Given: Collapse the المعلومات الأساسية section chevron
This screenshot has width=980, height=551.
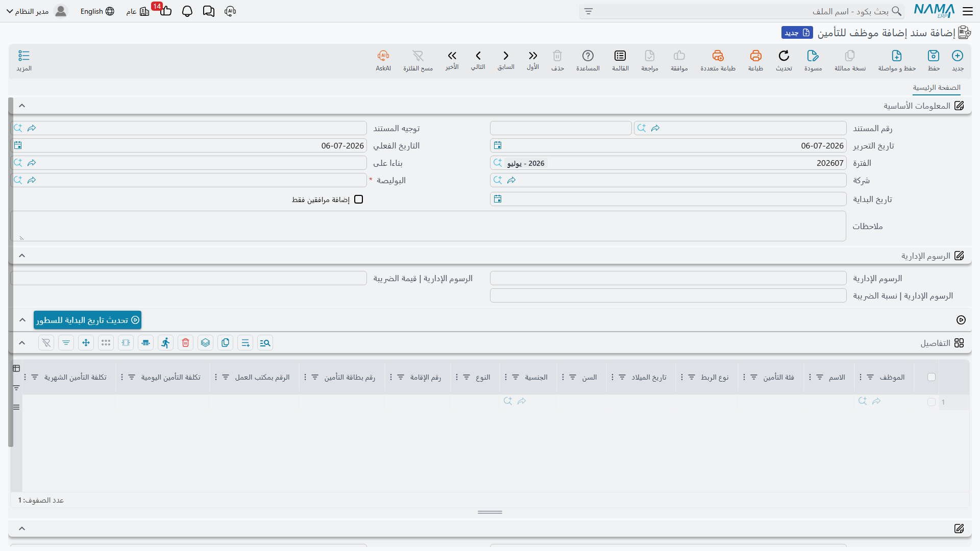Looking at the screenshot, I should point(22,106).
